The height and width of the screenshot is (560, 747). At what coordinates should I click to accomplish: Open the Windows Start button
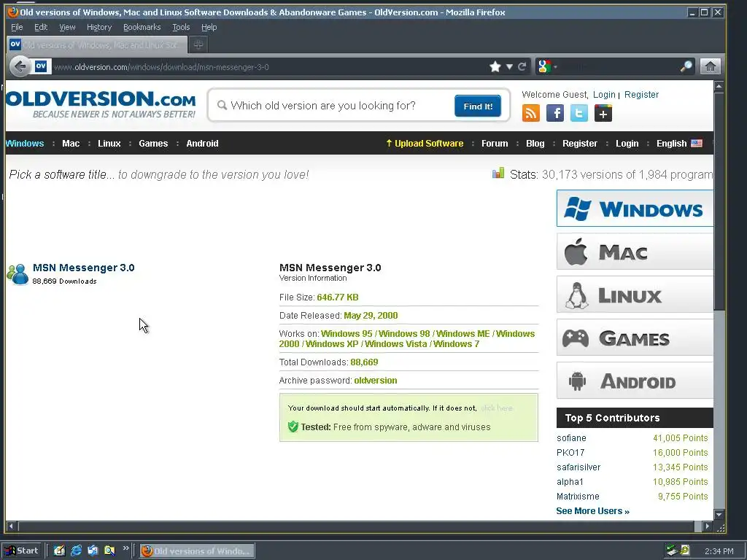pyautogui.click(x=22, y=551)
